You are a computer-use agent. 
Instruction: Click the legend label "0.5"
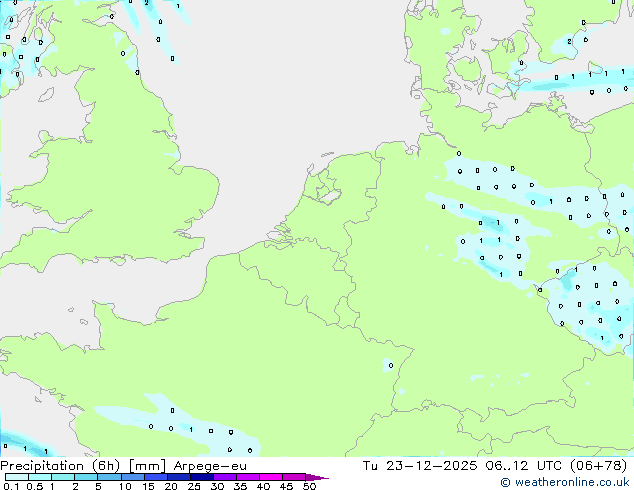35,486
